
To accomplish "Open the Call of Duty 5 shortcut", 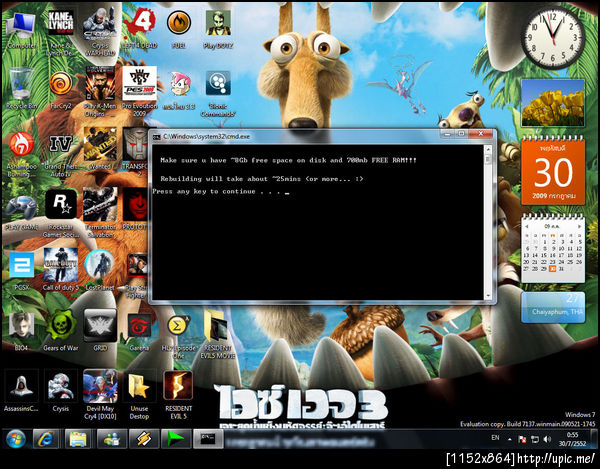I will [x=60, y=269].
